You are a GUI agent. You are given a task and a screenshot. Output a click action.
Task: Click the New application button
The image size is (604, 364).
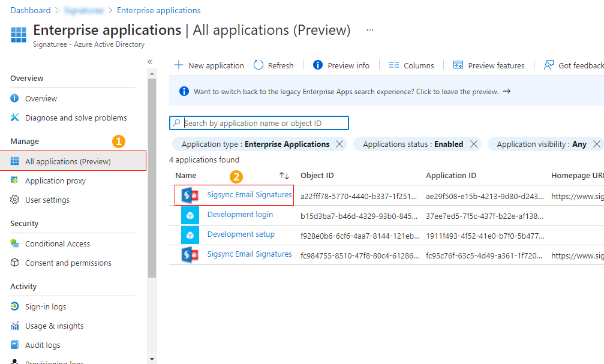point(209,65)
